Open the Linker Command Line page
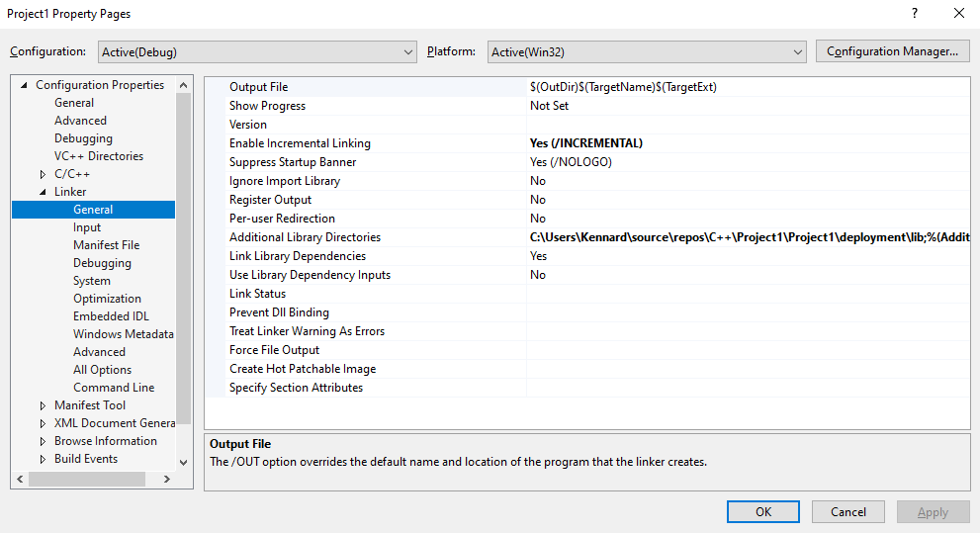Screen dimensions: 980x533 (x=114, y=388)
